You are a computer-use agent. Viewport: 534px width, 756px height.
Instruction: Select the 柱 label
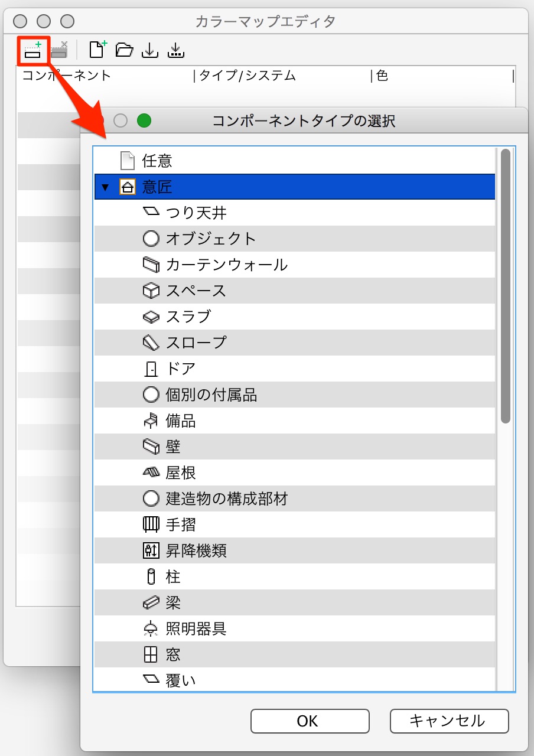[173, 577]
